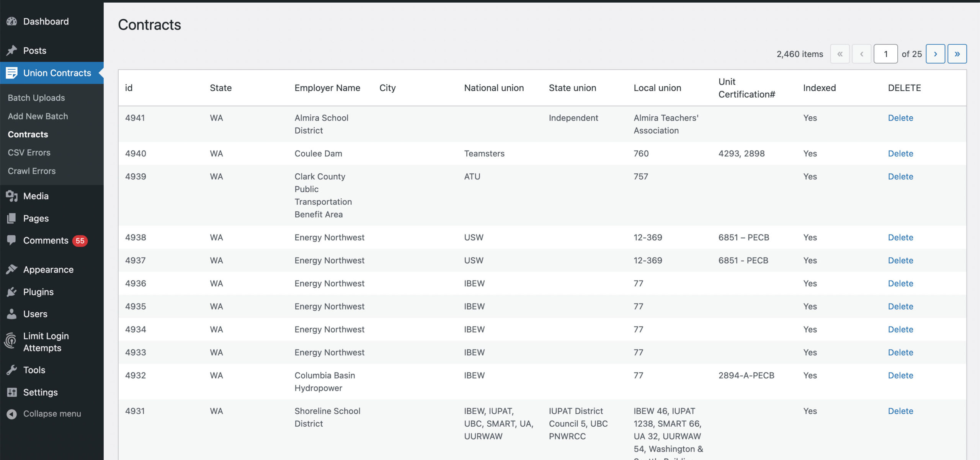Click the DELETE column header
980x460 pixels.
[904, 88]
